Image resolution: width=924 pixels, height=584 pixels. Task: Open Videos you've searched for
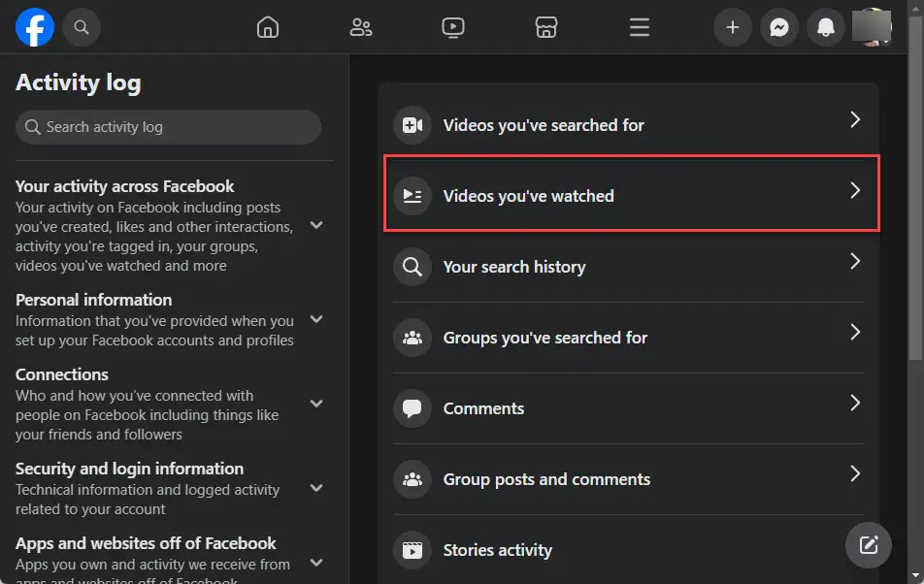click(628, 125)
